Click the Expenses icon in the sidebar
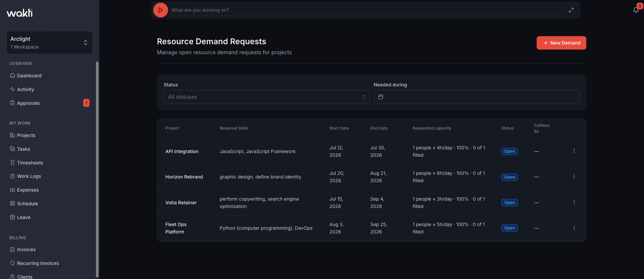Image resolution: width=644 pixels, height=279 pixels. click(12, 190)
